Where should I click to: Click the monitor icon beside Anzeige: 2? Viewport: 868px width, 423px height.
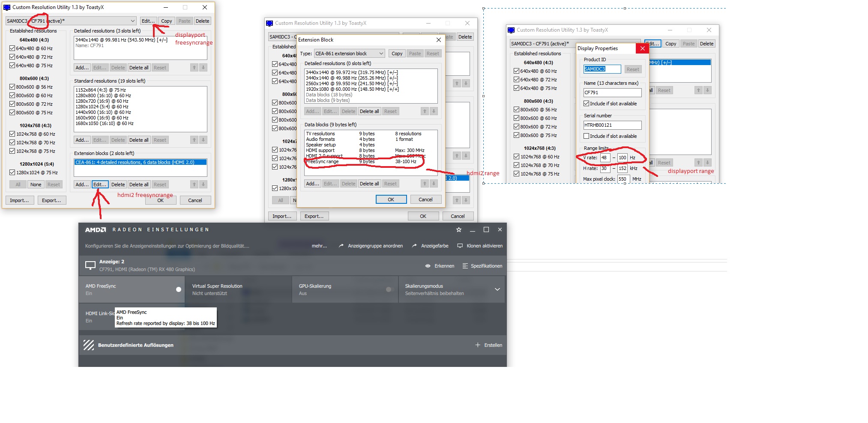(x=90, y=265)
